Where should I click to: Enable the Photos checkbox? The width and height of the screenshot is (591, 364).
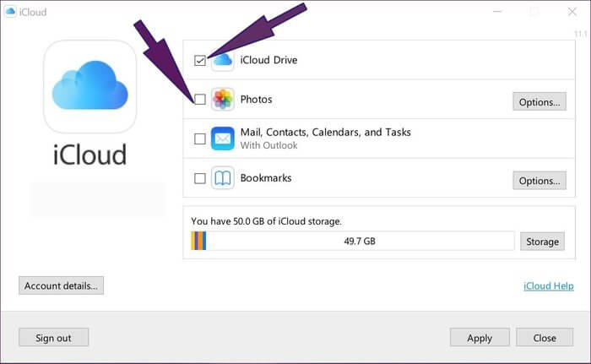200,100
